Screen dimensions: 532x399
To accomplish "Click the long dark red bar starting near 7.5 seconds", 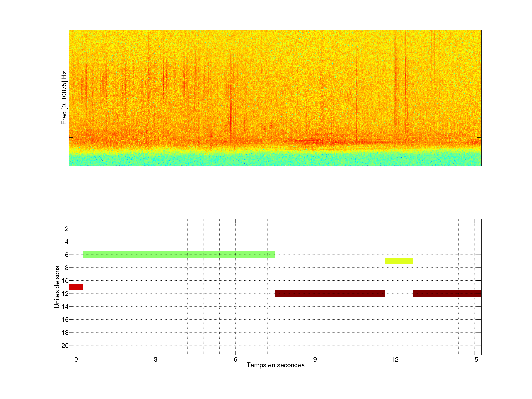I will pos(330,293).
